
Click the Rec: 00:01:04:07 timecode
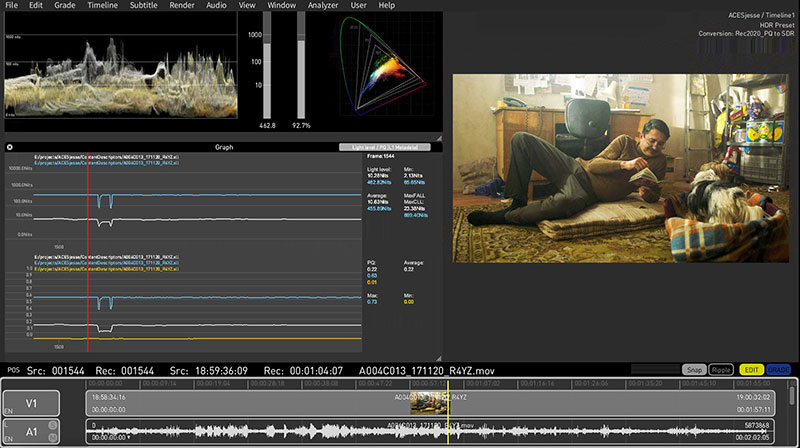303,370
